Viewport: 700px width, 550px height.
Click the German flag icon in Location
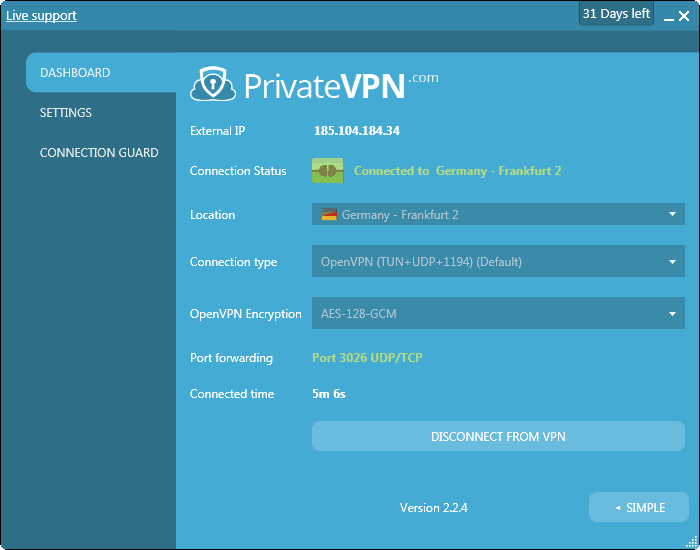tap(329, 215)
